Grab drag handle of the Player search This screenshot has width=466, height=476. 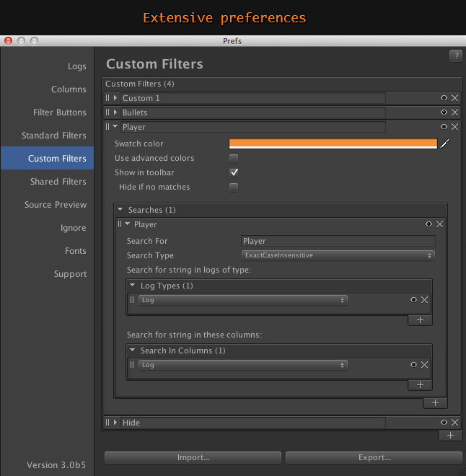(120, 224)
